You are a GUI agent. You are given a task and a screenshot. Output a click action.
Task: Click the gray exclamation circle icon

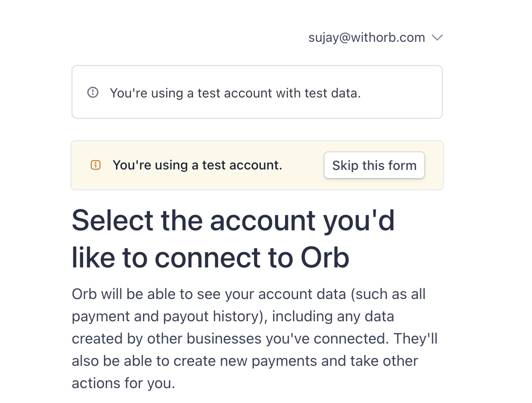coord(93,92)
